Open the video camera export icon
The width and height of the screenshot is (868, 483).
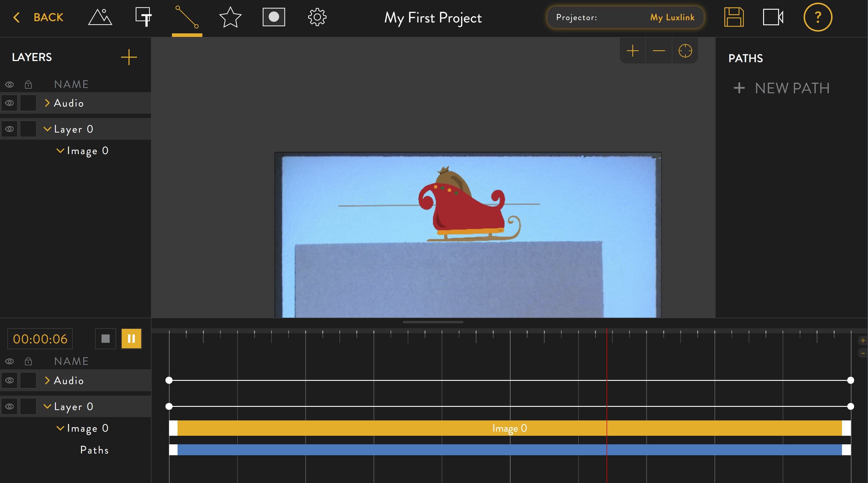(773, 17)
